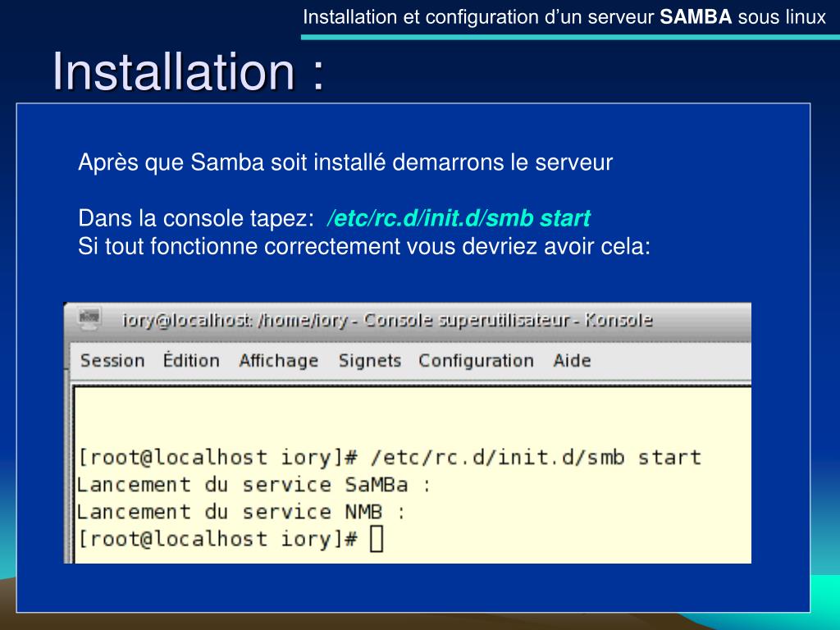The height and width of the screenshot is (630, 840).
Task: Click the 'Installation :' slide heading
Action: pyautogui.click(x=189, y=71)
